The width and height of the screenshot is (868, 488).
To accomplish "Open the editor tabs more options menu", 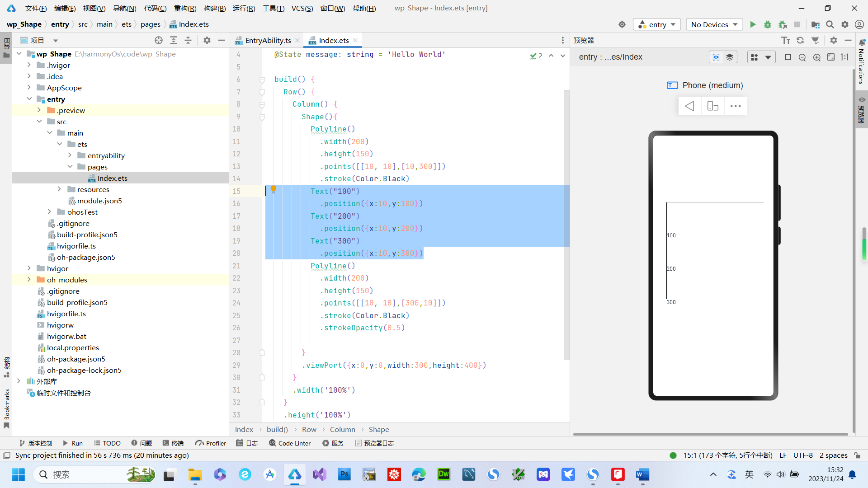I will pyautogui.click(x=563, y=40).
